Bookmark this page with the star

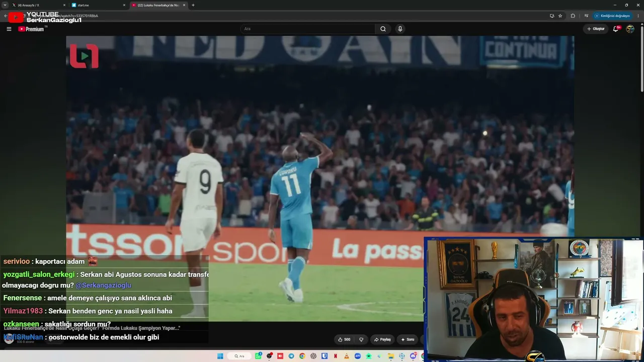560,16
